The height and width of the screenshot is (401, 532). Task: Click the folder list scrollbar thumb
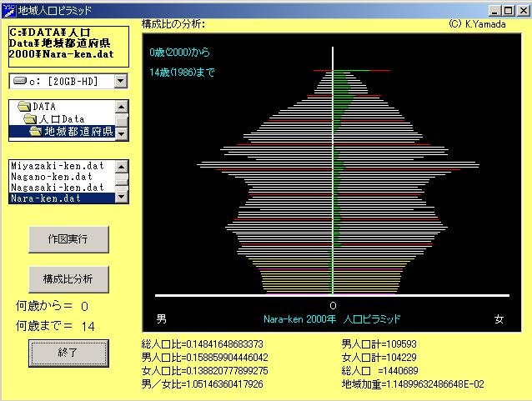pos(122,120)
